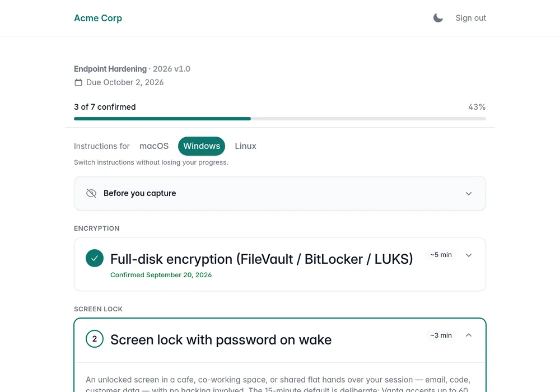Image resolution: width=560 pixels, height=392 pixels.
Task: Toggle dark mode moon icon
Action: (438, 18)
